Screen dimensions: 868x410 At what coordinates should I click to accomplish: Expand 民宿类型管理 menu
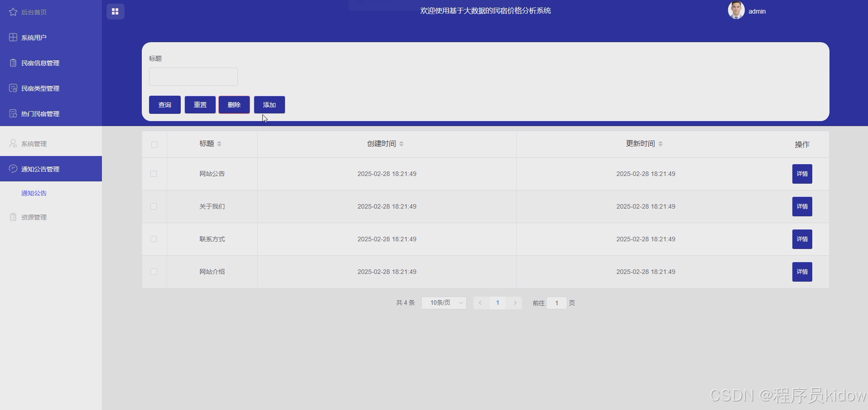coord(51,88)
